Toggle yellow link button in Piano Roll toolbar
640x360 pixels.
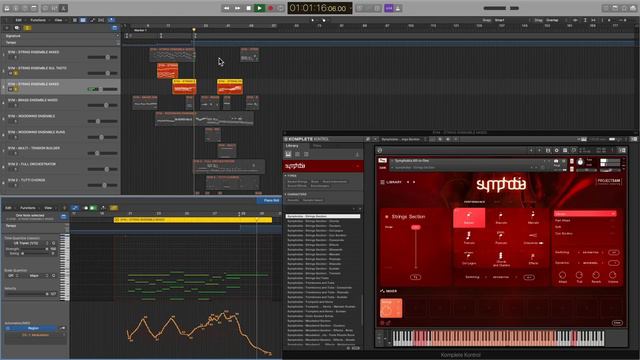pos(114,208)
